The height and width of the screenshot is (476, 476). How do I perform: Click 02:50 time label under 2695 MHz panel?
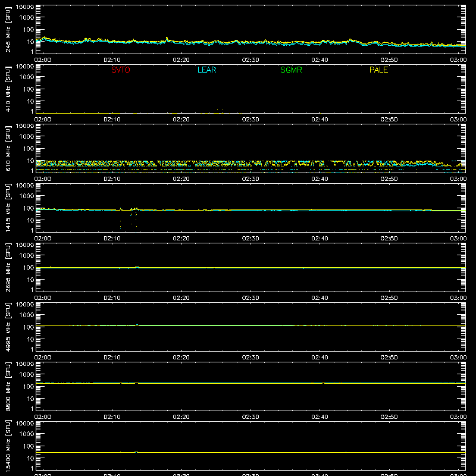(x=389, y=298)
